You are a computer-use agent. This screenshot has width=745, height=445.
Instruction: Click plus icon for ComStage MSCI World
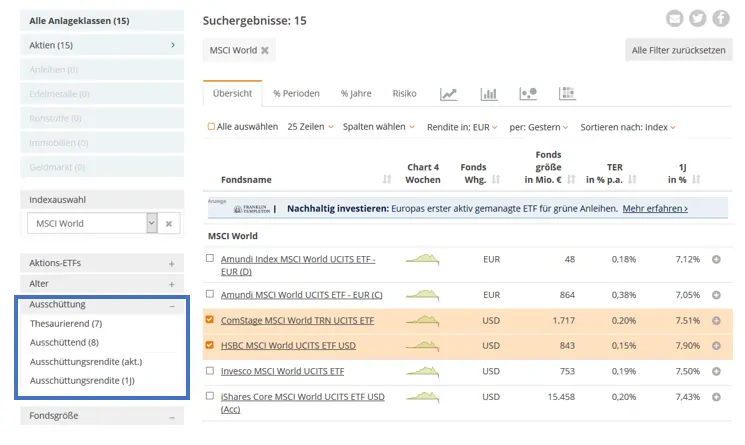click(716, 321)
